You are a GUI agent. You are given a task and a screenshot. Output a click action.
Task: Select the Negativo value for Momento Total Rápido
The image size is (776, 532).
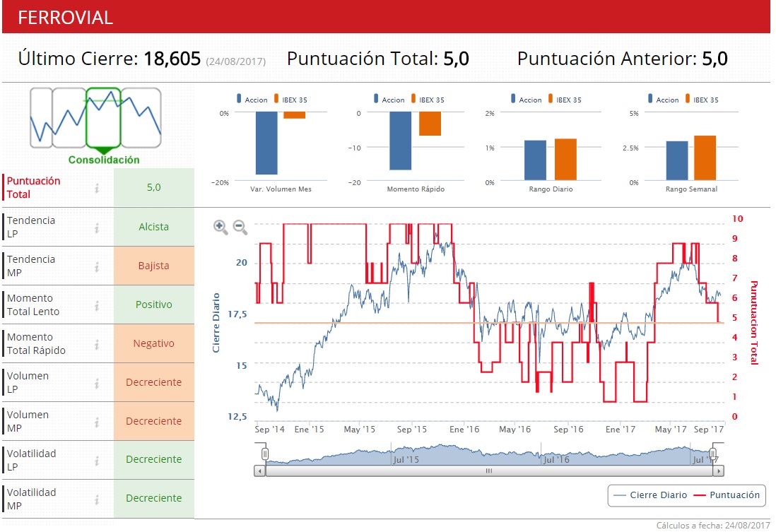154,343
